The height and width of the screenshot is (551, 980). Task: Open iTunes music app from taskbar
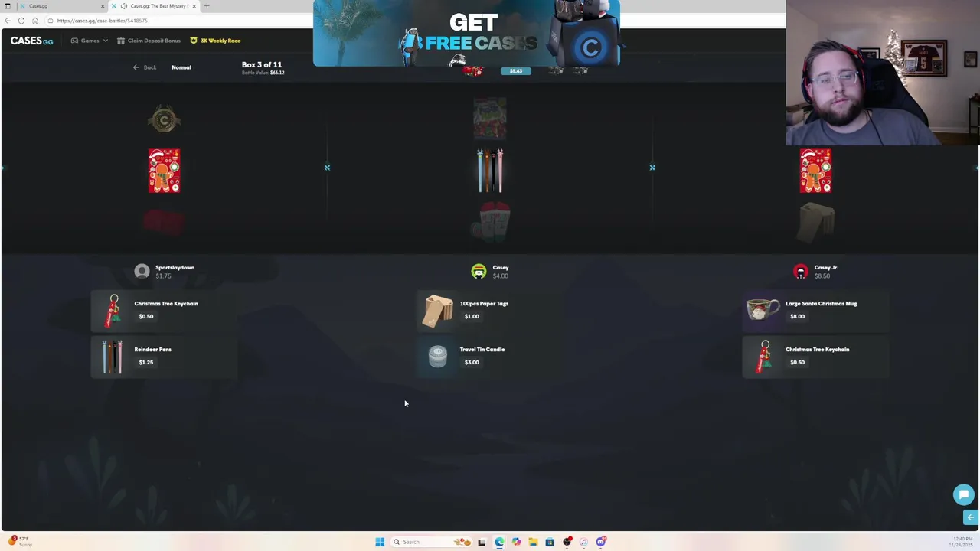[583, 542]
